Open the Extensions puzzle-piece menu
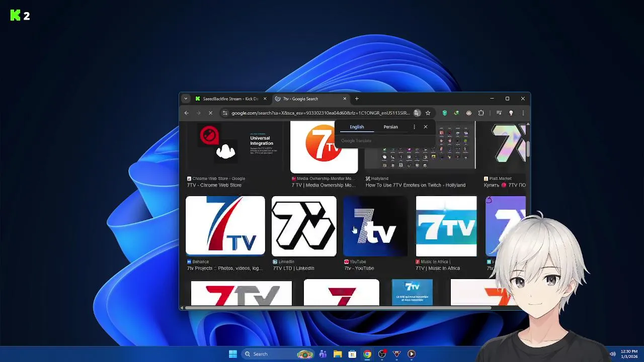Image resolution: width=644 pixels, height=362 pixels. pos(481,113)
